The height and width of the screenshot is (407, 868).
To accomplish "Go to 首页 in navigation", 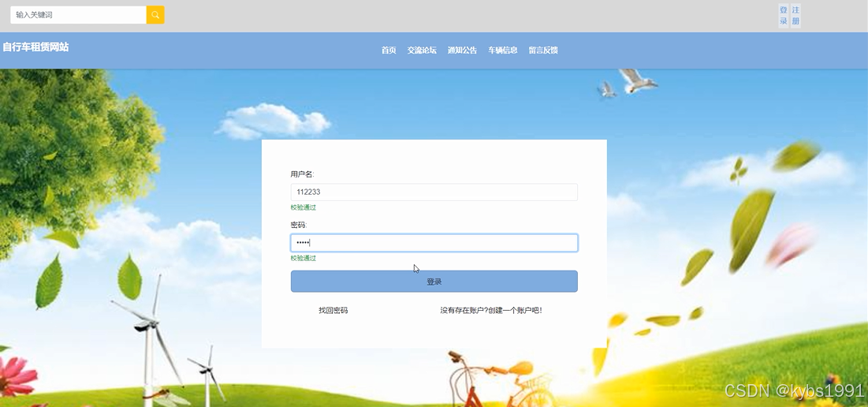I will click(x=389, y=50).
